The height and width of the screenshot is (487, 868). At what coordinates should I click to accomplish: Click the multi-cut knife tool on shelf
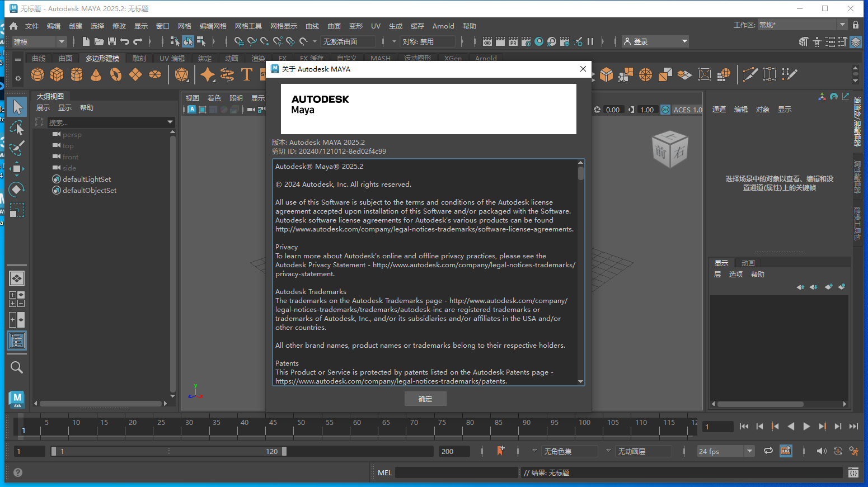pyautogui.click(x=750, y=74)
